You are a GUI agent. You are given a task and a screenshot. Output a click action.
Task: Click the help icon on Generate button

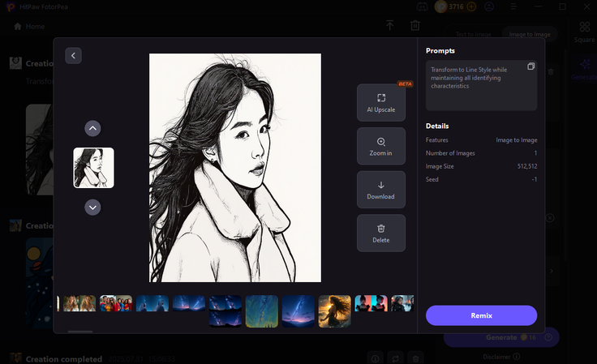click(548, 337)
